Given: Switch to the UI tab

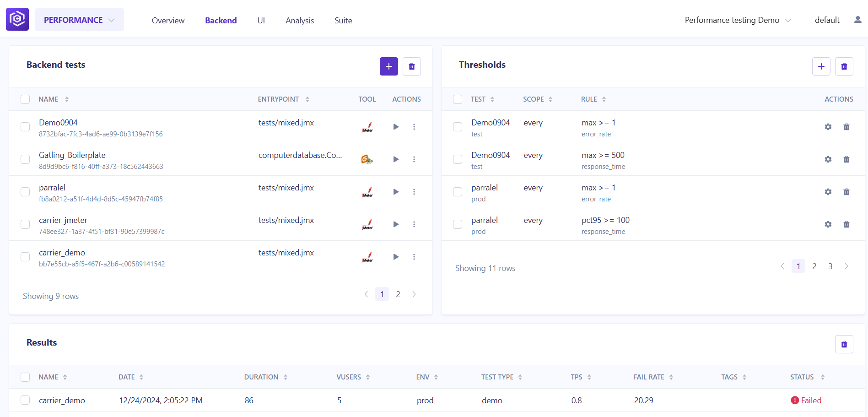Looking at the screenshot, I should (261, 21).
